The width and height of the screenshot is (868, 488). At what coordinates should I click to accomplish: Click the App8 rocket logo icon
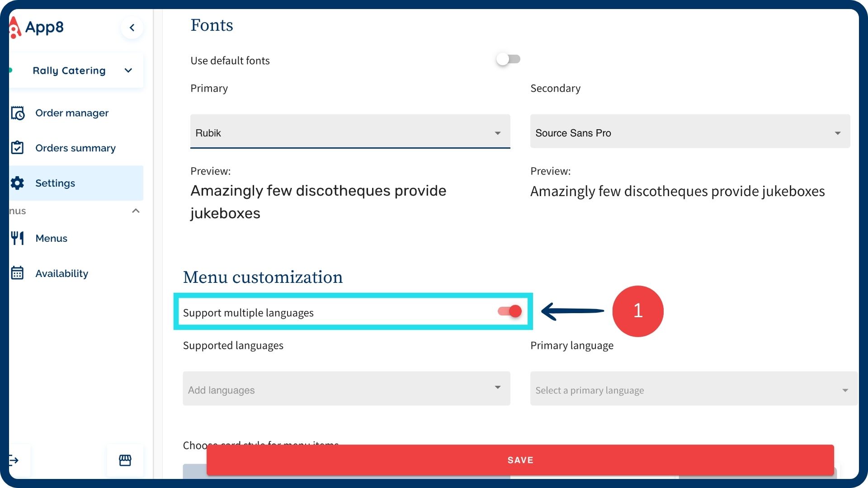coord(14,28)
